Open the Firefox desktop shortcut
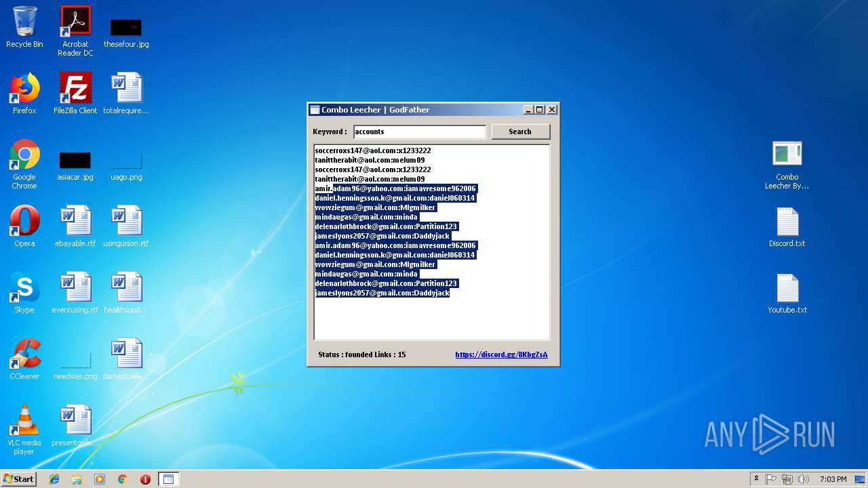The image size is (868, 488). [x=24, y=94]
